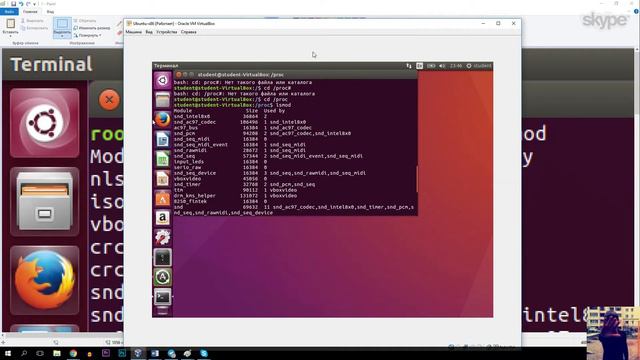The image size is (640, 360).
Task: Open LibreOffice Writer in the VM launcher
Action: 162,140
